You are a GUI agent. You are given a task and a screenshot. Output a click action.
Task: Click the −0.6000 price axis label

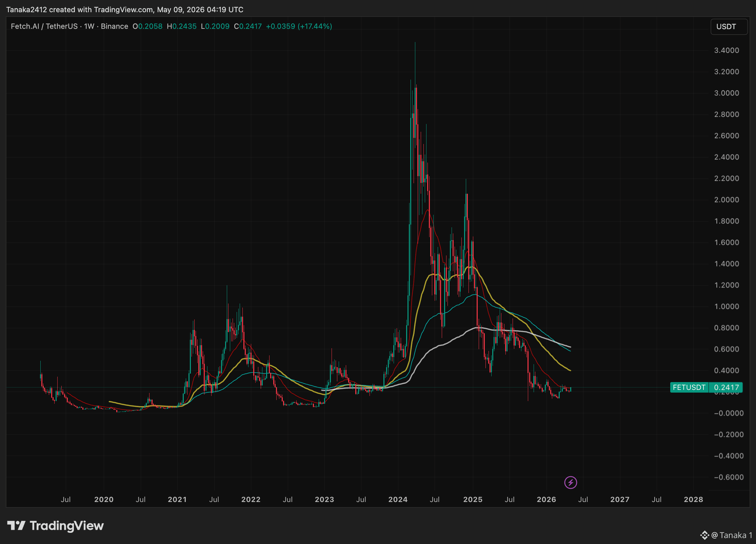(x=729, y=477)
